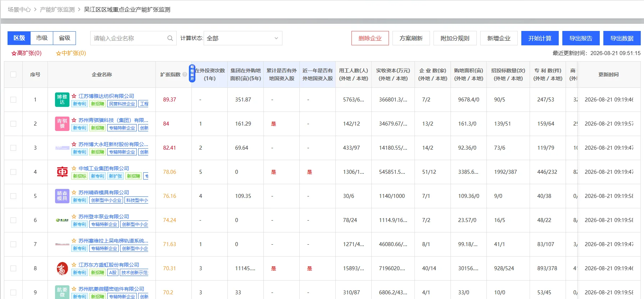Image resolution: width=644 pixels, height=299 pixels.
Task: Click the star icon for 中城工业集团有限公司
Action: 74,168
